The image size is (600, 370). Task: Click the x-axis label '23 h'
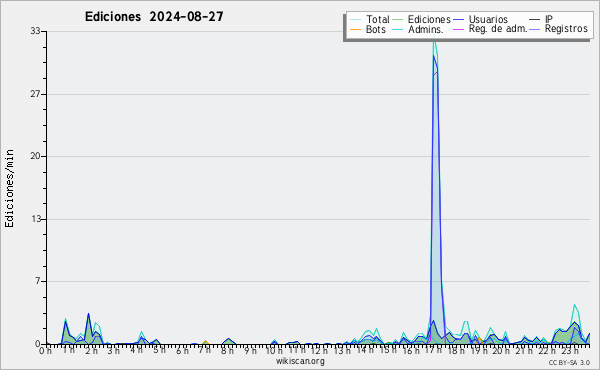click(570, 350)
